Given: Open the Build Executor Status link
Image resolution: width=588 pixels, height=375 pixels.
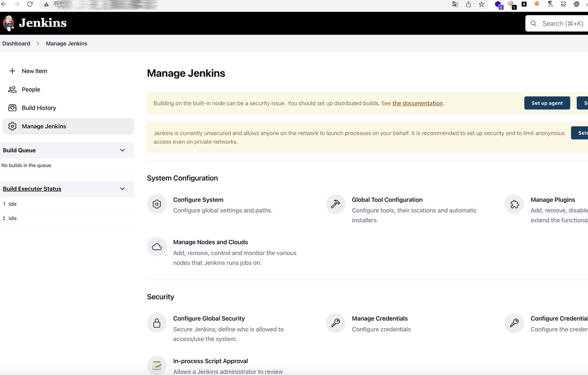Looking at the screenshot, I should click(x=32, y=189).
